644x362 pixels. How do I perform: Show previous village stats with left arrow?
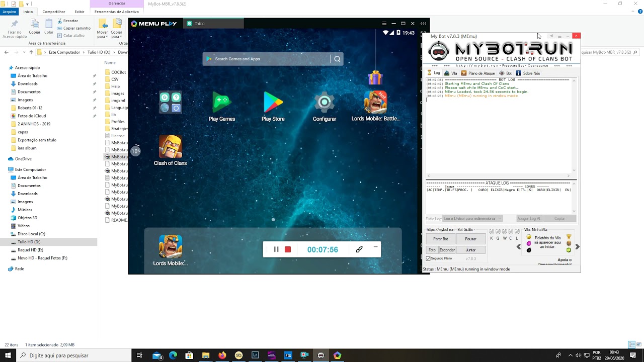point(519,247)
